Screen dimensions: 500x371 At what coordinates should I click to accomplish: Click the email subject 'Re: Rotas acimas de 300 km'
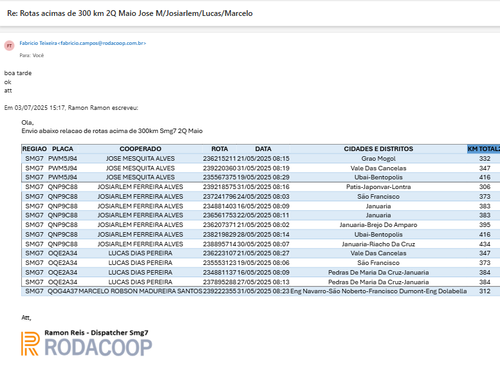(x=130, y=13)
